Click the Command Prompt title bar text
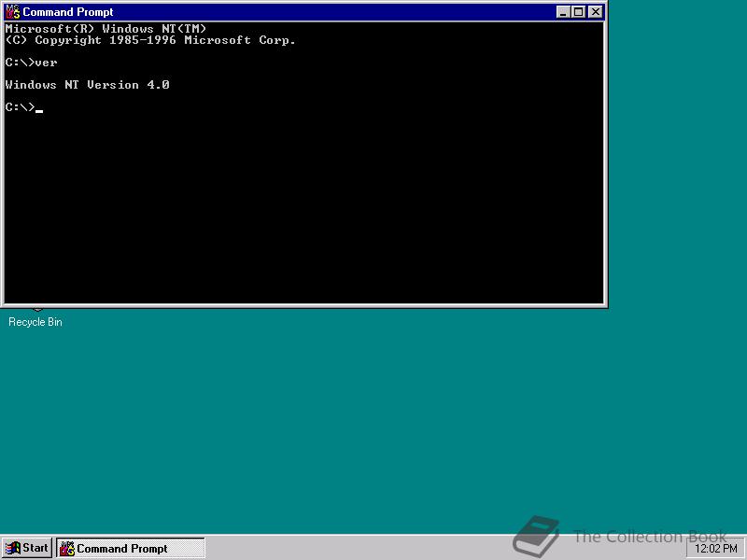747x560 pixels. pyautogui.click(x=68, y=12)
